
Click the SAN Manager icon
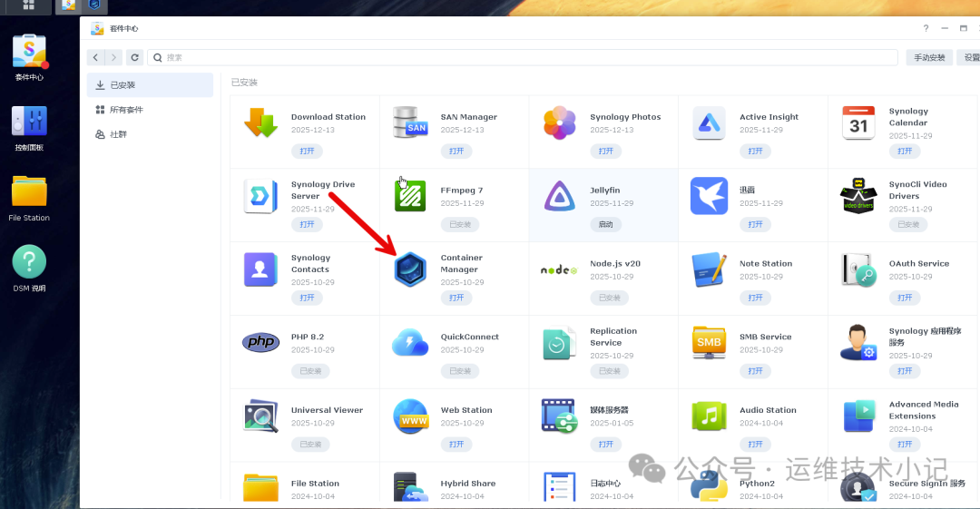(410, 122)
